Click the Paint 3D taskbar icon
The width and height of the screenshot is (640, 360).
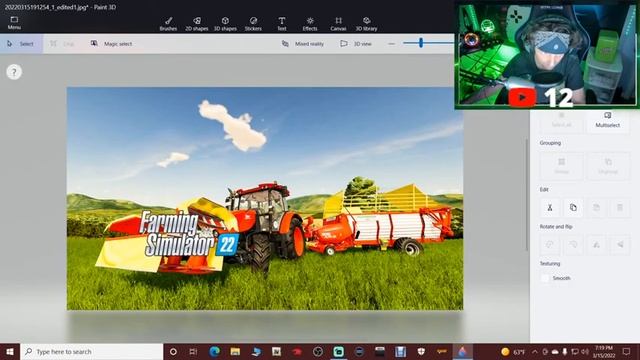point(462,351)
